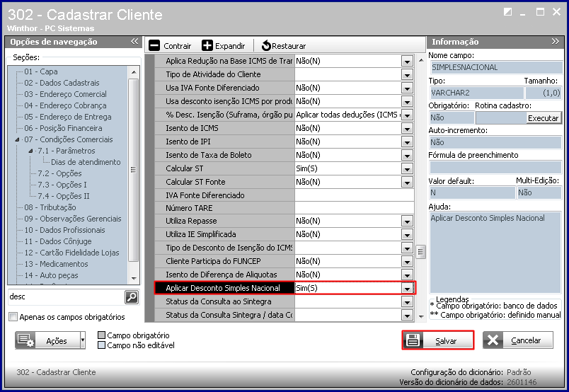Open Isento de ICMS dropdown

[x=407, y=128]
